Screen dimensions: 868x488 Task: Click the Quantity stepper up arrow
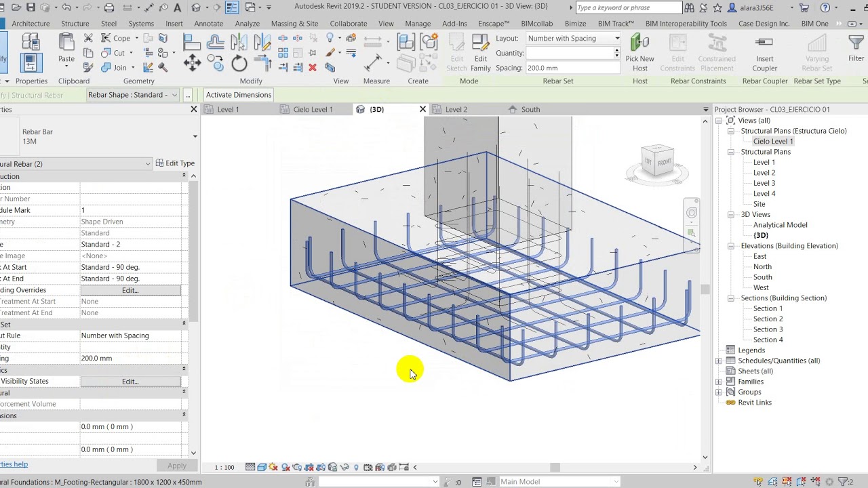click(x=616, y=50)
